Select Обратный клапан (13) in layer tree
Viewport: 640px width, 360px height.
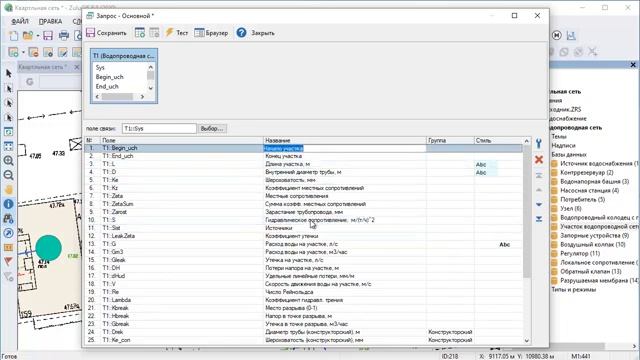point(591,271)
